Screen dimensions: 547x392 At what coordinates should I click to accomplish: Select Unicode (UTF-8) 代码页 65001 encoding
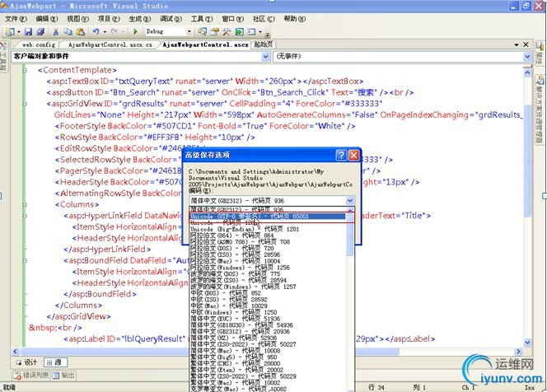point(269,217)
